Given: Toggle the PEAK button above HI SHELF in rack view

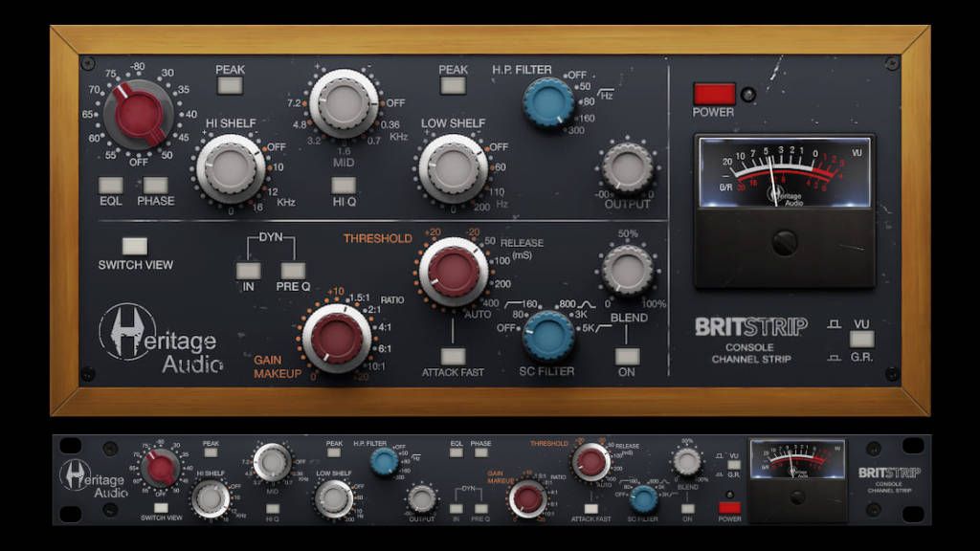Looking at the screenshot, I should [211, 452].
